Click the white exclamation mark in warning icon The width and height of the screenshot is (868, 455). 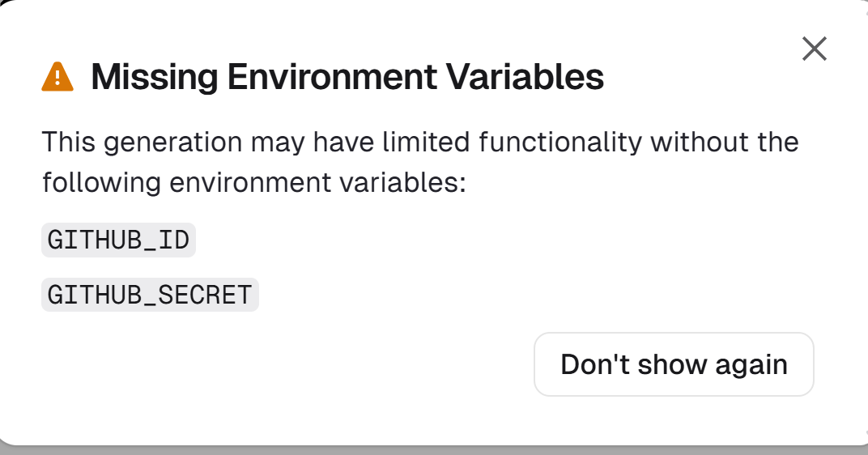coord(57,79)
